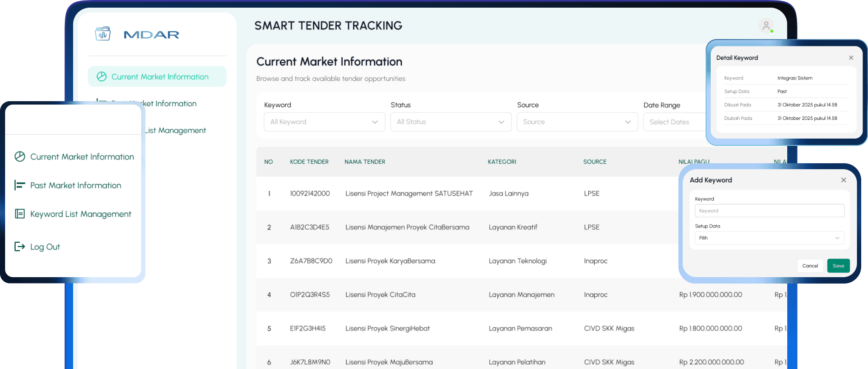Click the Keyword List Management list icon

20,213
